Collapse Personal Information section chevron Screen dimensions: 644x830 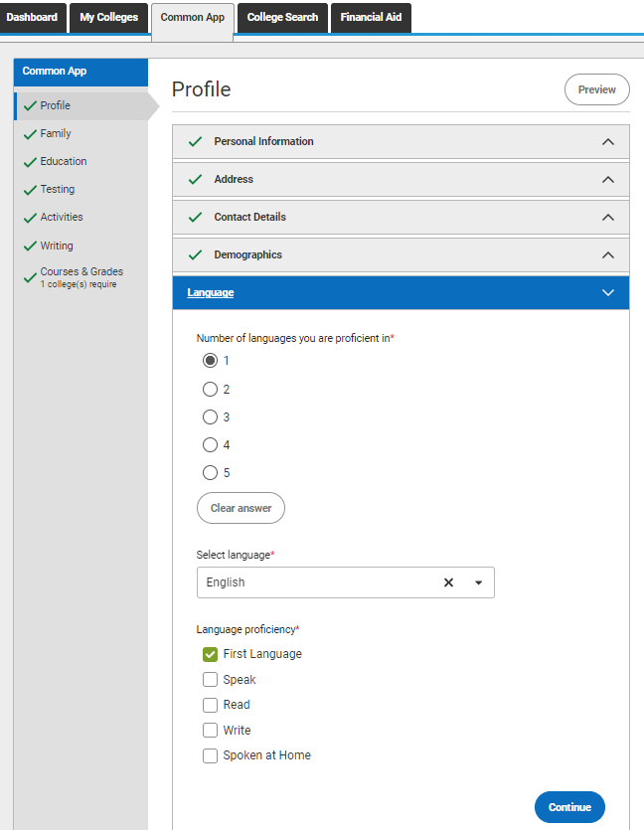point(608,142)
